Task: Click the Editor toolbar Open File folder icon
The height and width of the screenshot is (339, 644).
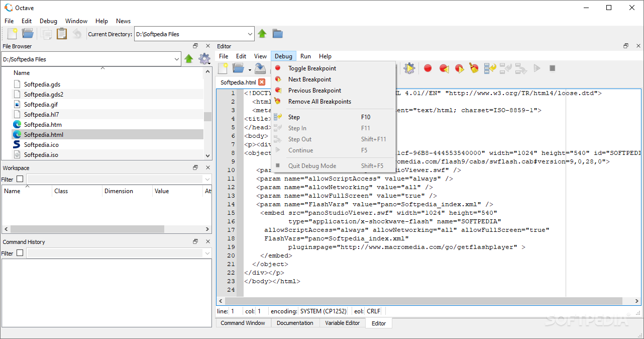Action: [238, 68]
